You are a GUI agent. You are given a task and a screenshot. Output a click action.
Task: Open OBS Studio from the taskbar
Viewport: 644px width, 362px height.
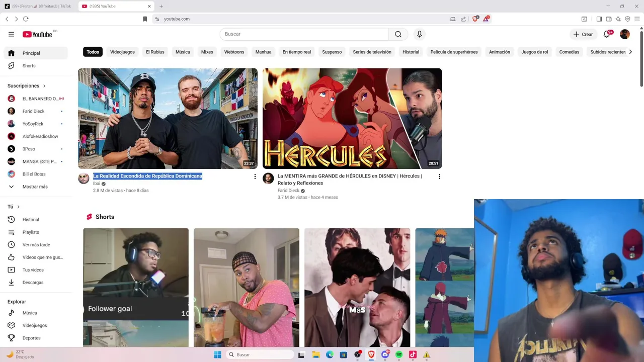click(358, 354)
